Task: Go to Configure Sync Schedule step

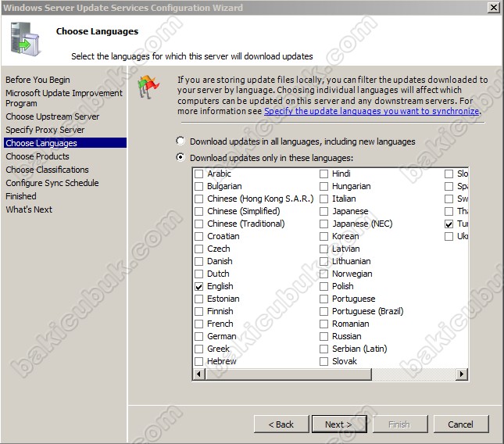Action: point(52,183)
